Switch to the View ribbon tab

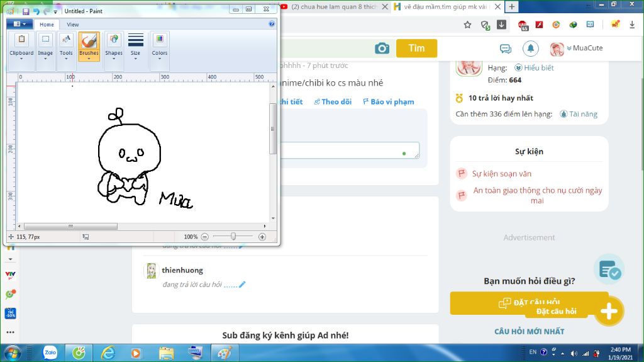[x=73, y=25]
